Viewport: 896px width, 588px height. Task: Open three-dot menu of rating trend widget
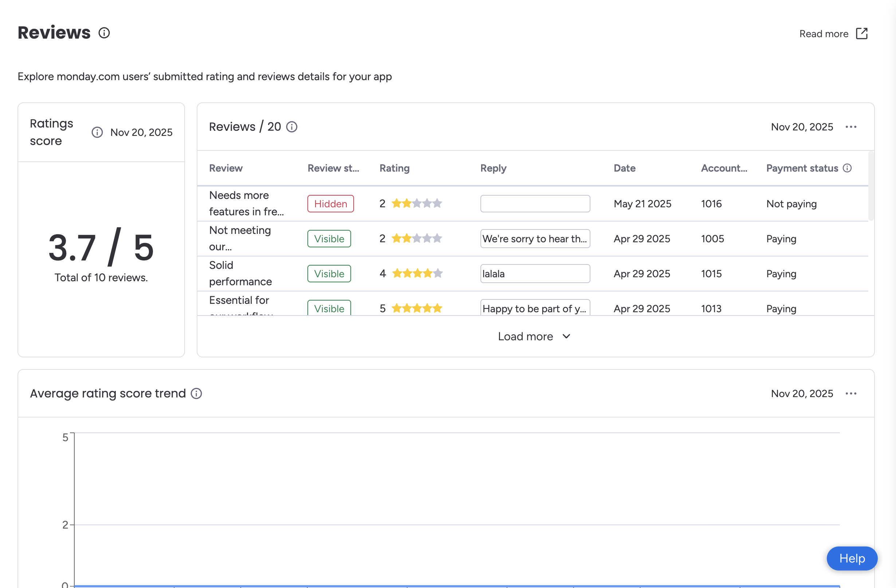851,393
